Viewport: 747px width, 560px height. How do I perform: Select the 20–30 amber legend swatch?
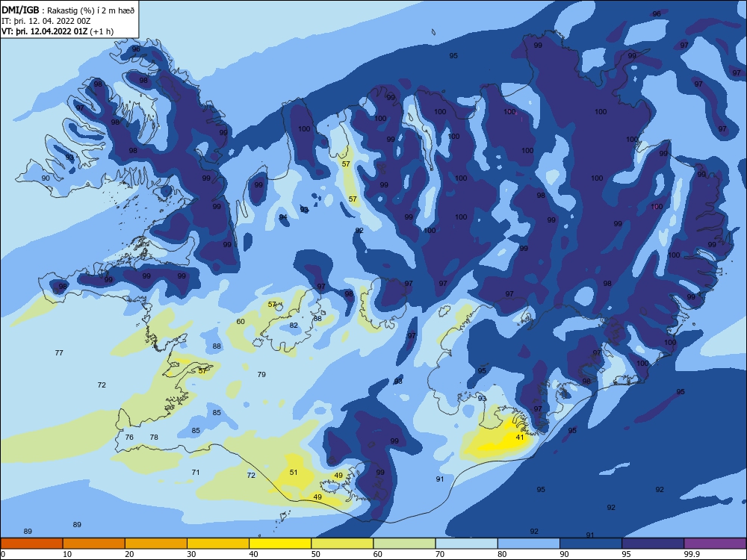pyautogui.click(x=156, y=544)
